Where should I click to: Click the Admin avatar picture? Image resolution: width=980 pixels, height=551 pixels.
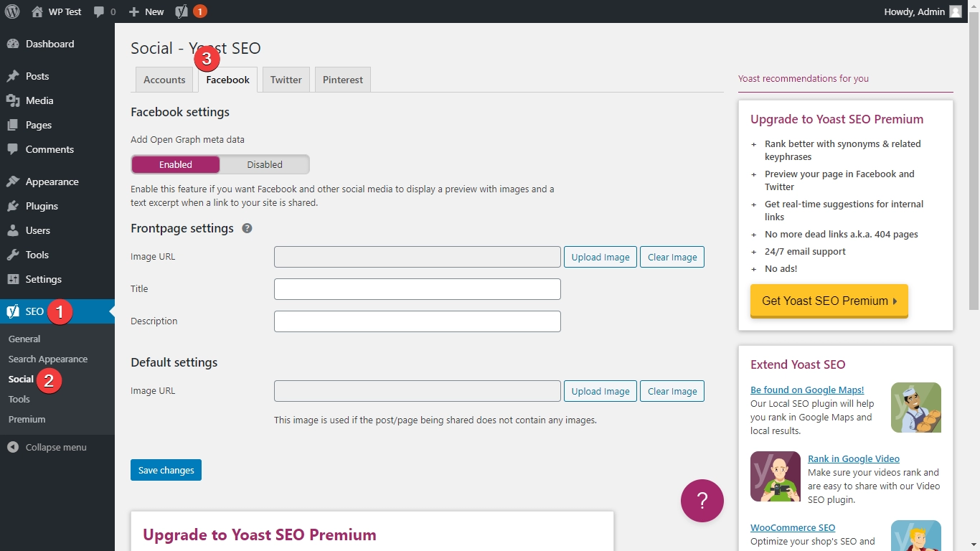[x=956, y=11]
